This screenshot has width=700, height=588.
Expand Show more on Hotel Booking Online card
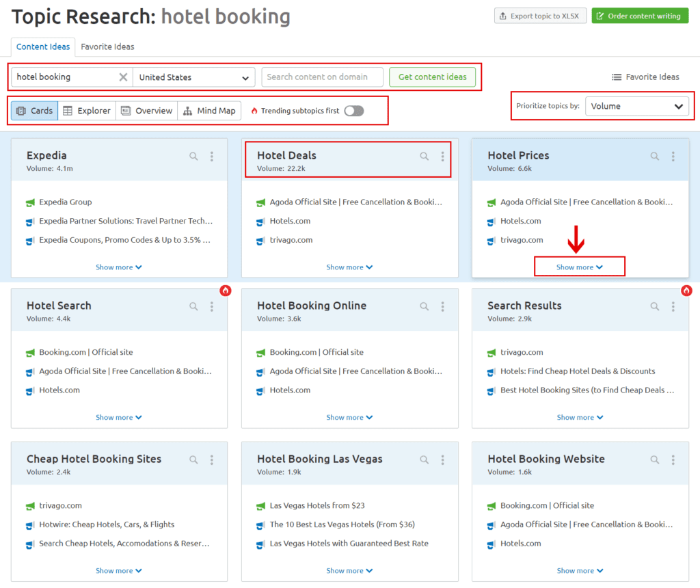tap(349, 417)
